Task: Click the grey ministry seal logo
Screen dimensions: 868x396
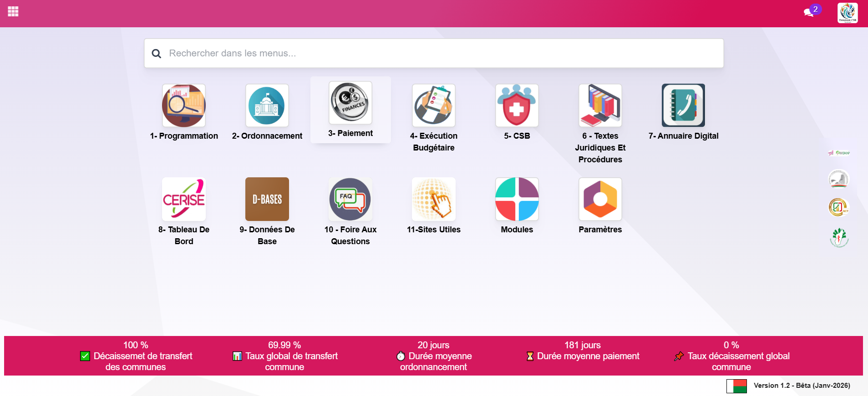Action: (839, 179)
